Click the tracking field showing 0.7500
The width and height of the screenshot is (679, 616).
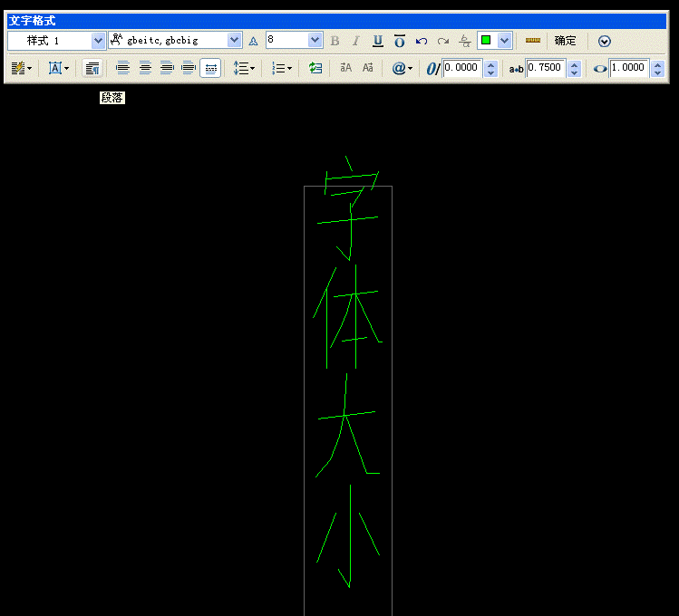(545, 68)
